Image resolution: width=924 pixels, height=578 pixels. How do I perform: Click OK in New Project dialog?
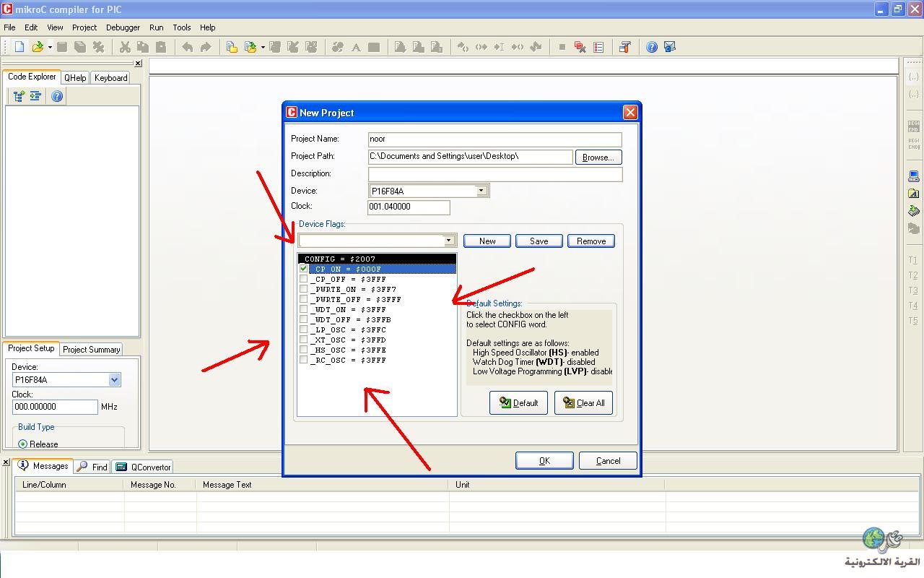[x=544, y=460]
